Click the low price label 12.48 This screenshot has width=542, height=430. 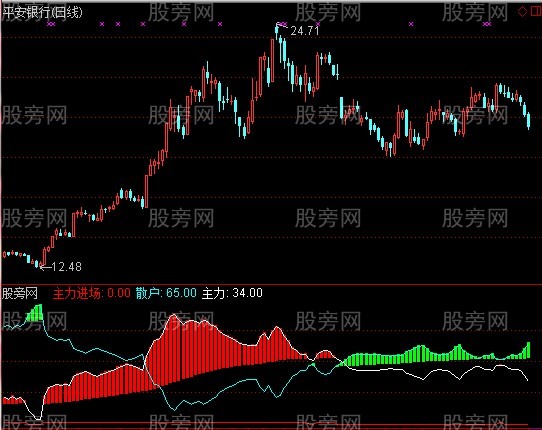coord(66,267)
